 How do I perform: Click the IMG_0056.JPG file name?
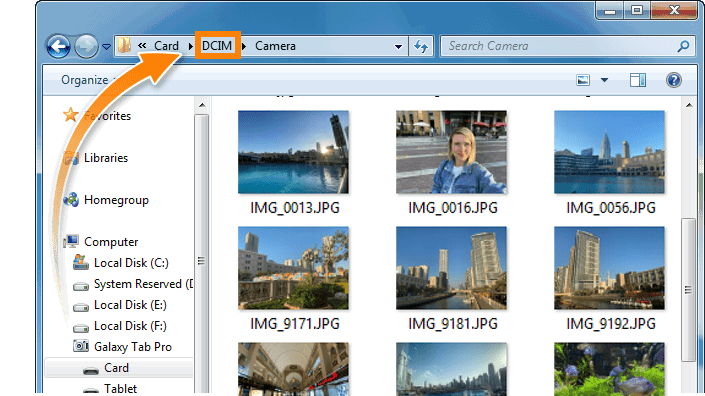tap(611, 208)
